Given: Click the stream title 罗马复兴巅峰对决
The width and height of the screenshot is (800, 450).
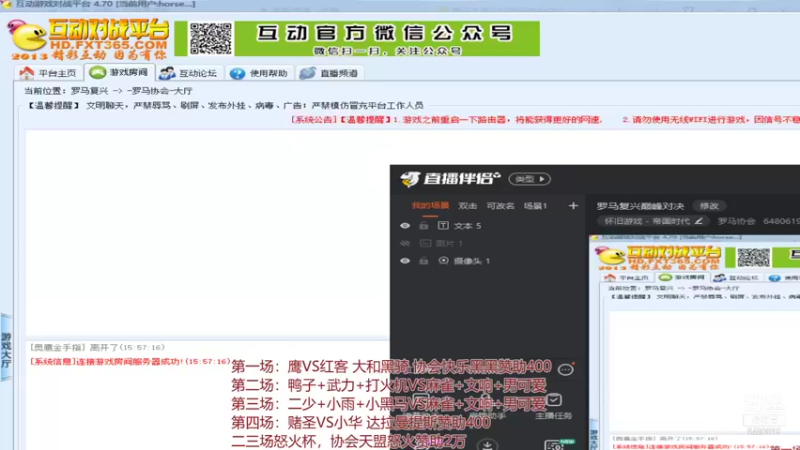Looking at the screenshot, I should [x=640, y=206].
